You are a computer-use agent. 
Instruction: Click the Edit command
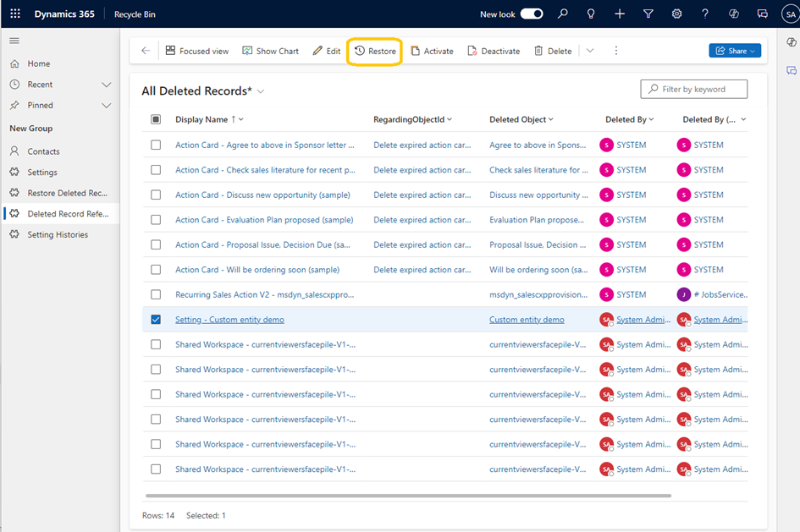tap(327, 51)
